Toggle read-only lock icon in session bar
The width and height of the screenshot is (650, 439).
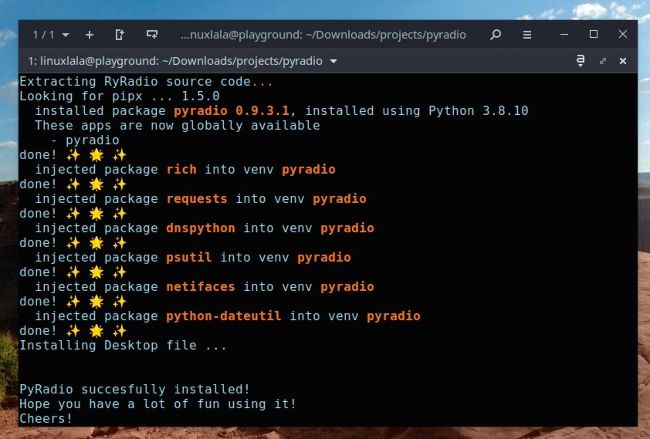click(580, 61)
